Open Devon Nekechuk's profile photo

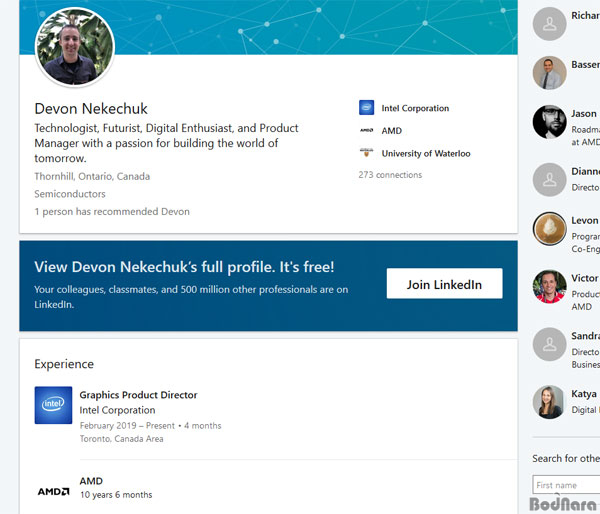[x=75, y=47]
